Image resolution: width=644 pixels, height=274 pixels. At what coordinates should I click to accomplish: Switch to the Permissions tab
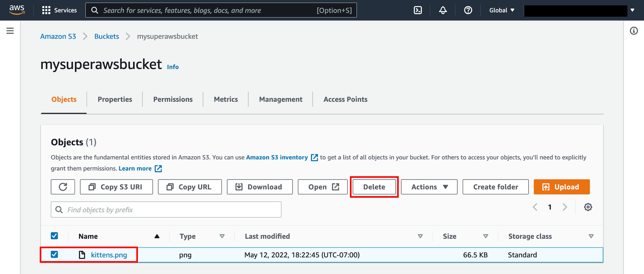(x=173, y=99)
